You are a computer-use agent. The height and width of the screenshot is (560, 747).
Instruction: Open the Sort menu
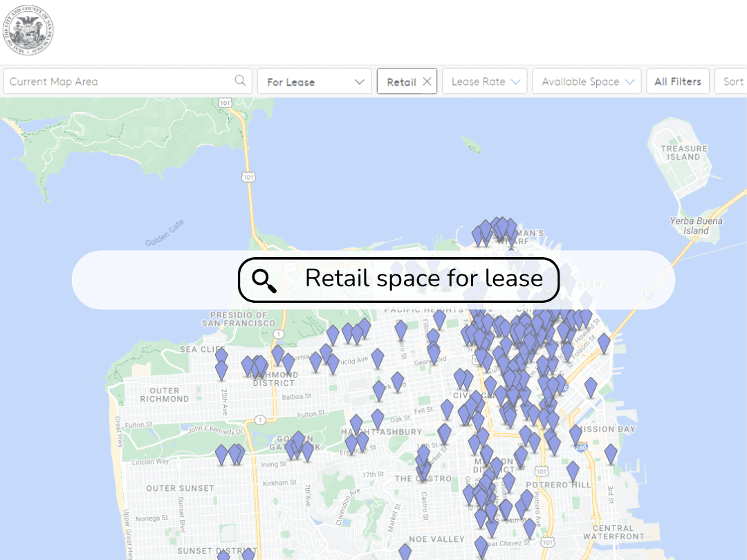[x=733, y=81]
